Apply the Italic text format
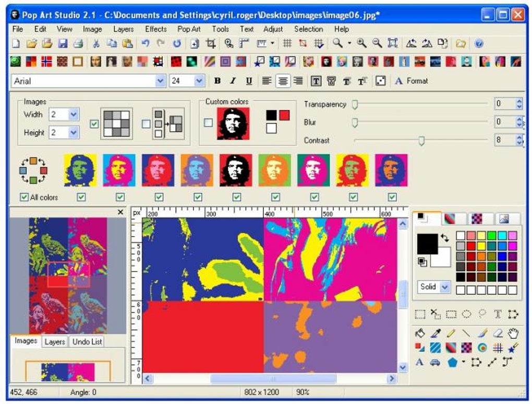532x404 pixels. [233, 81]
